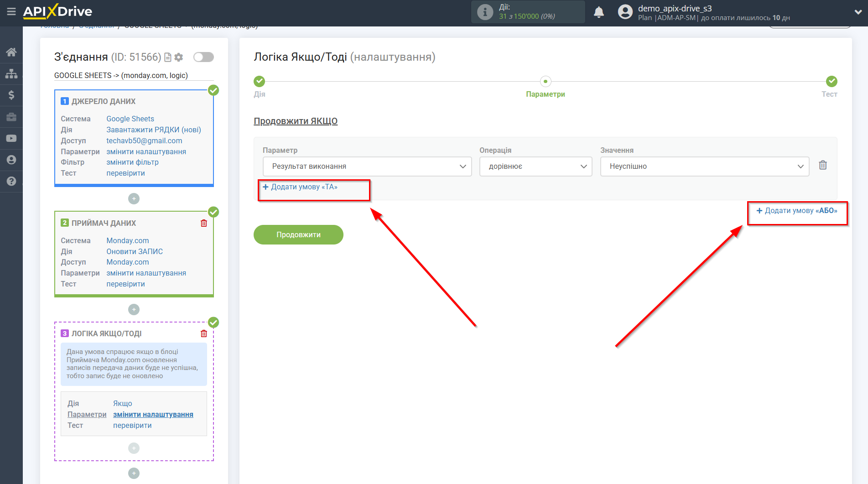868x484 pixels.
Task: Add a block below the logic section
Action: 134,474
